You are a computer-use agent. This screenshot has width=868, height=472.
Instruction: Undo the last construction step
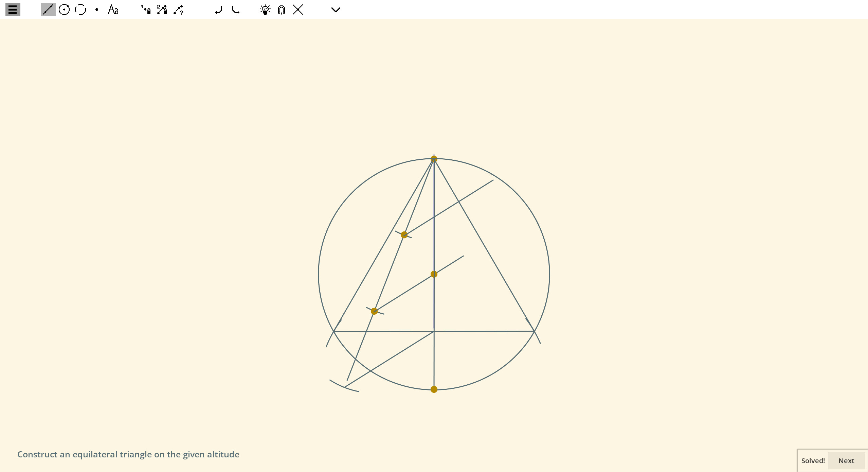[218, 10]
